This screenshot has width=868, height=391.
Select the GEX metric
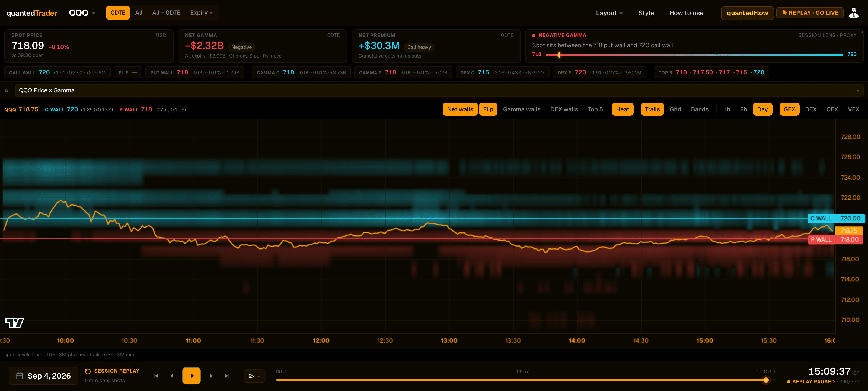pos(789,109)
